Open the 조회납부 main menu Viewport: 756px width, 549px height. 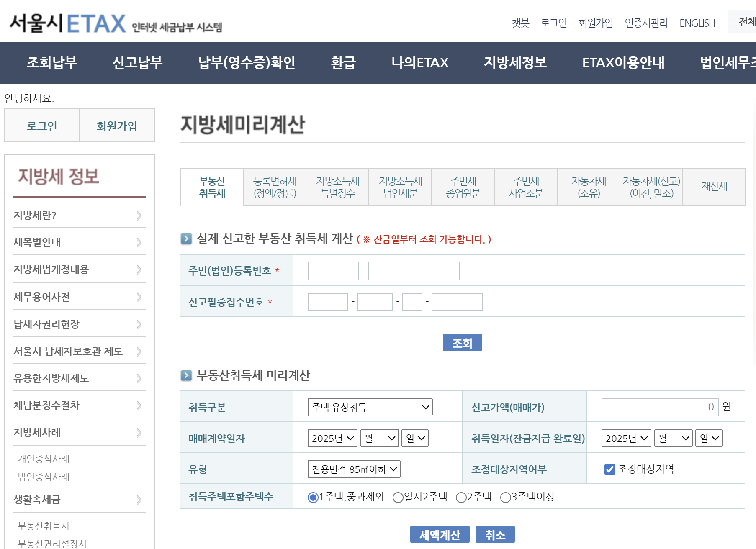point(52,63)
